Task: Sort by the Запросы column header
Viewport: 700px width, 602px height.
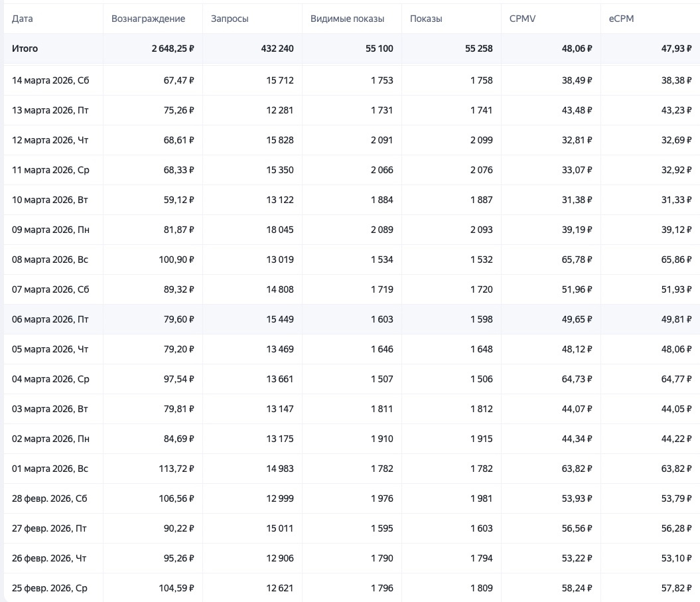Action: pos(230,19)
